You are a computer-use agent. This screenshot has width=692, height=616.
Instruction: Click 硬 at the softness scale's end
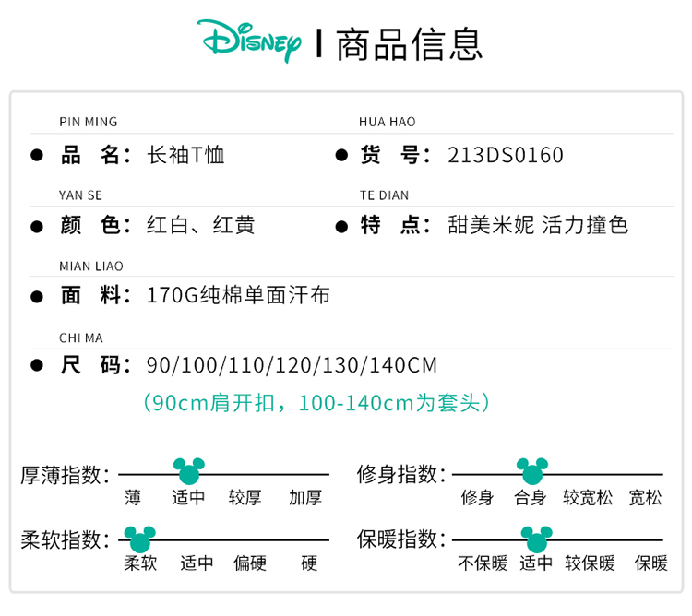(309, 563)
